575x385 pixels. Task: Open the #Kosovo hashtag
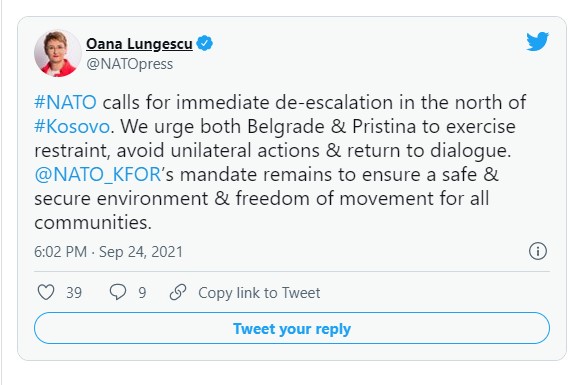tap(72, 126)
